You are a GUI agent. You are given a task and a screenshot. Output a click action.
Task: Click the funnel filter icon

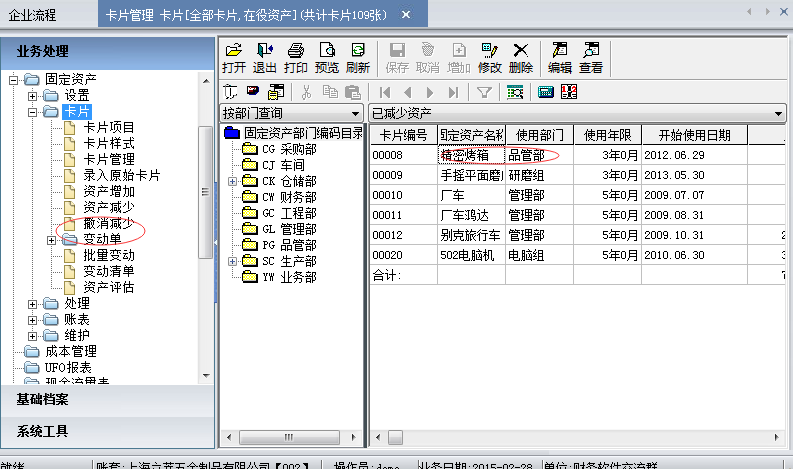pos(484,92)
